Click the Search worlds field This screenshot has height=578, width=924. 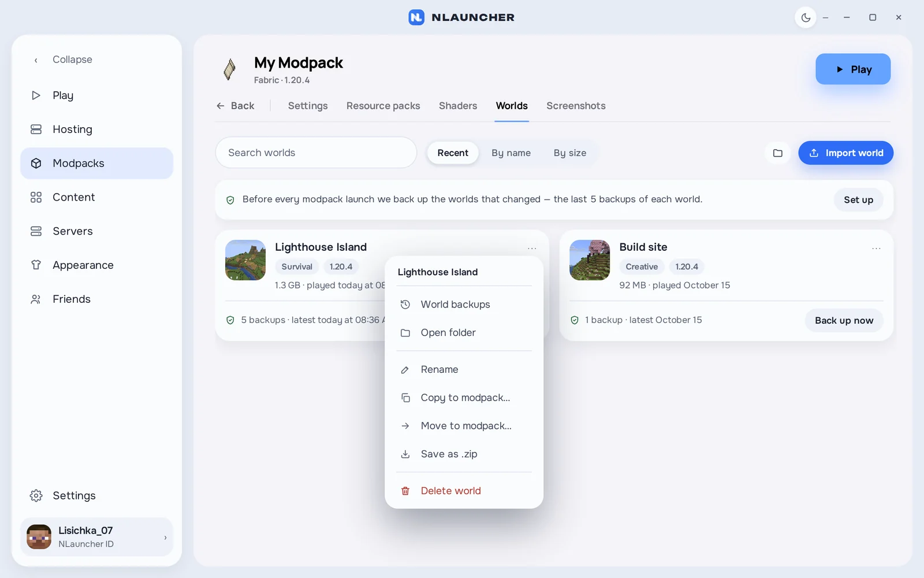316,153
